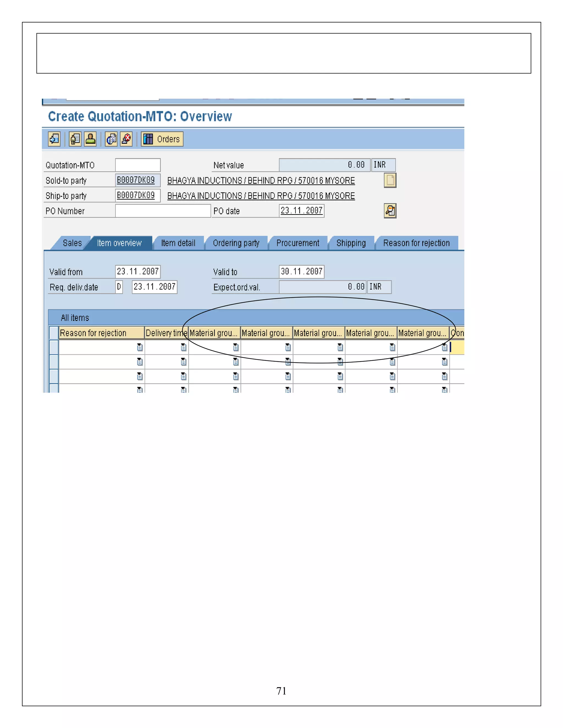
Task: Toggle the select-all corner box of items table
Action: click(54, 333)
